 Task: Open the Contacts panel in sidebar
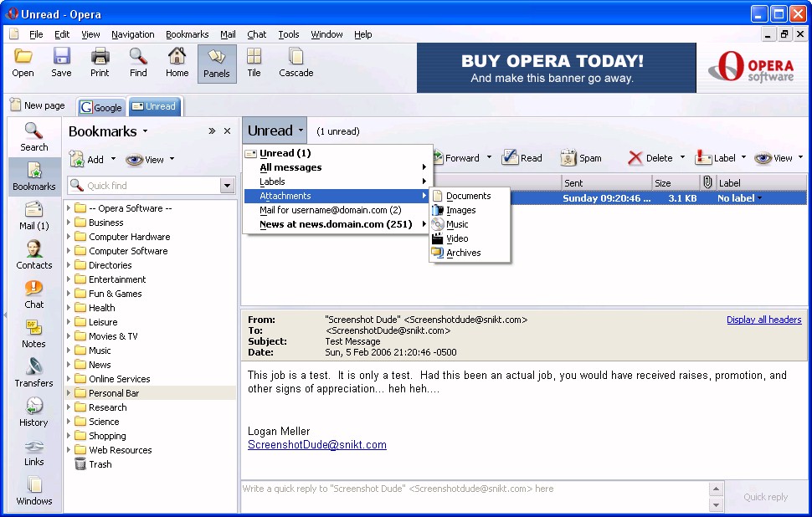pyautogui.click(x=34, y=254)
